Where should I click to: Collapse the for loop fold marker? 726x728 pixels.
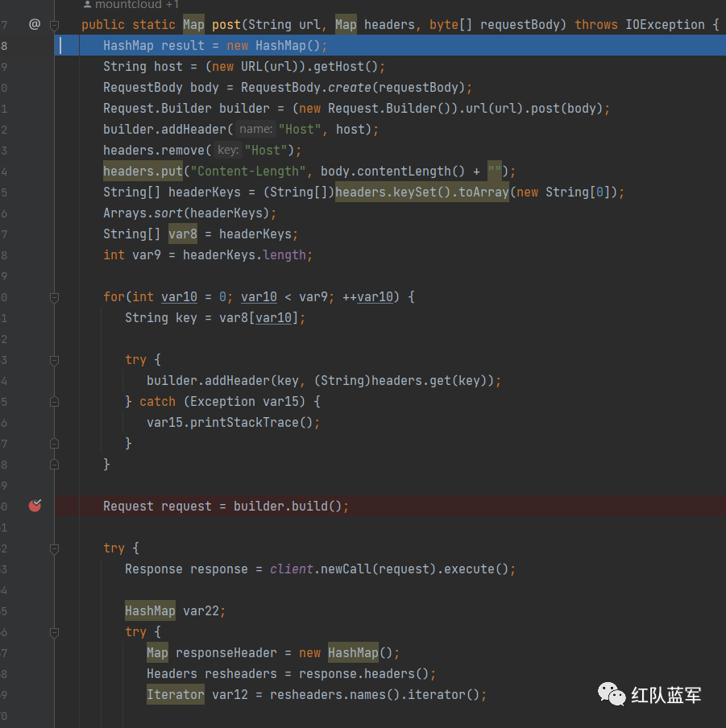54,297
